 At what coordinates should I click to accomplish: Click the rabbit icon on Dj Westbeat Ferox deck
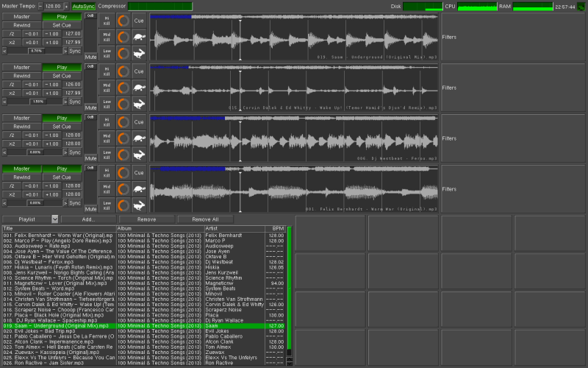pyautogui.click(x=139, y=155)
